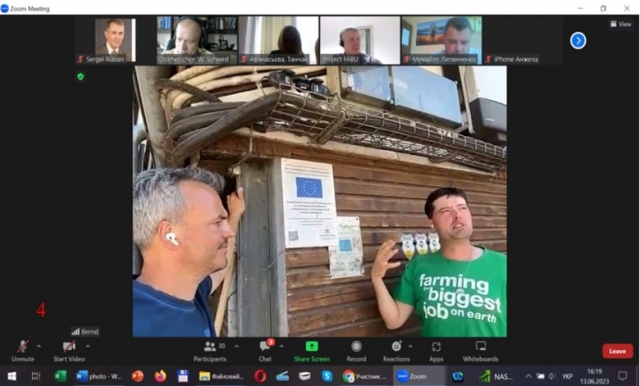
Task: Expand the arrow next to Chat
Action: tap(282, 346)
